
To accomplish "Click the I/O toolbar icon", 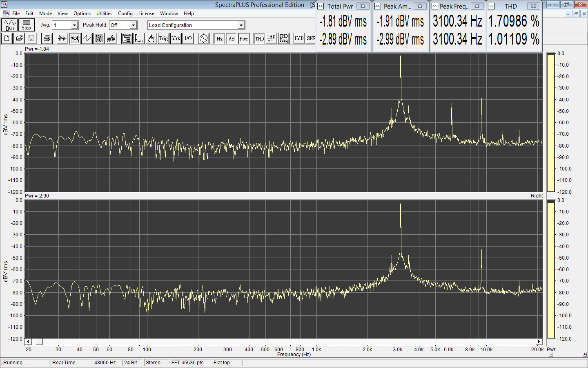I will 188,38.
